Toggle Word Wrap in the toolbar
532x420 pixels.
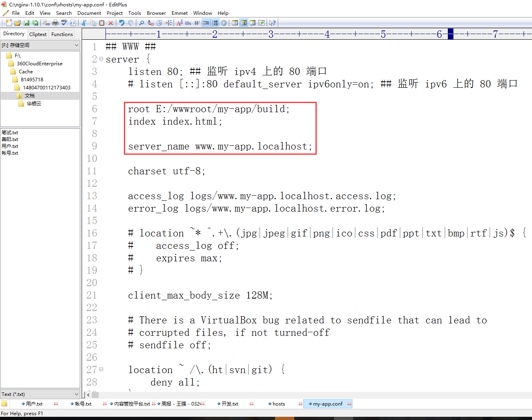(x=197, y=23)
